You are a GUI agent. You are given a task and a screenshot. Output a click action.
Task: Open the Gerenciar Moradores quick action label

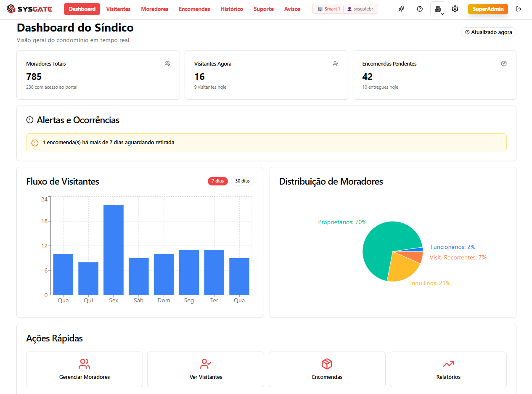click(85, 377)
